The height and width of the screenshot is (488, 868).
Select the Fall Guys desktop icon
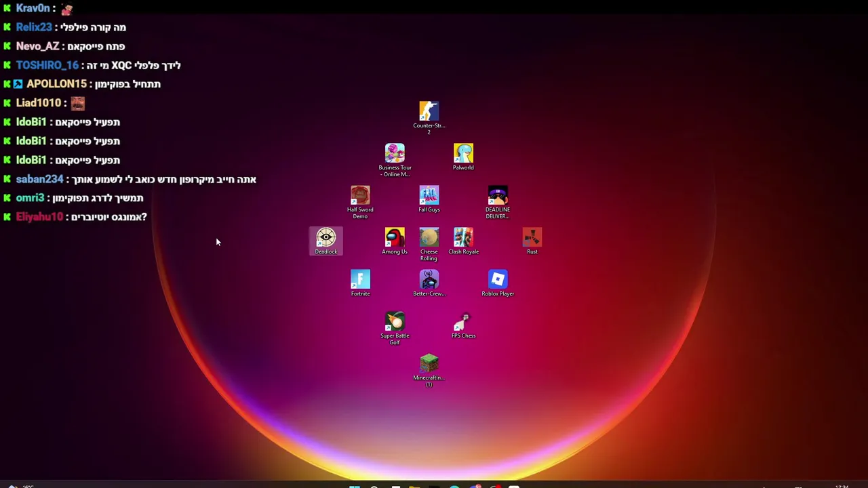click(x=429, y=199)
